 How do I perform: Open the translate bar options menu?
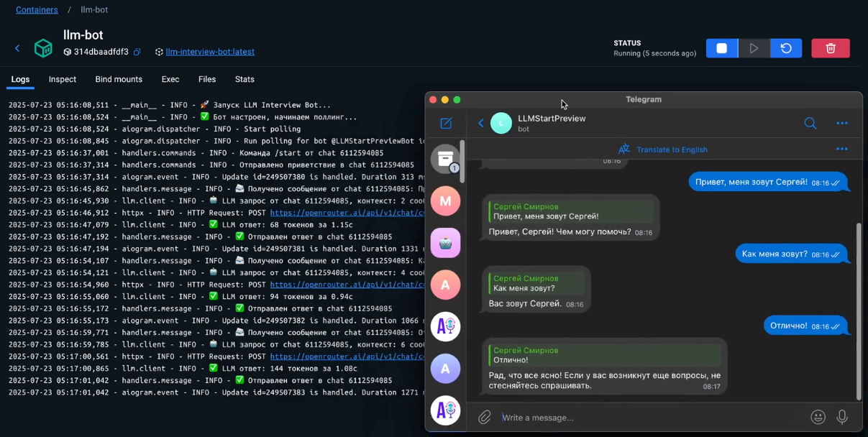point(842,149)
